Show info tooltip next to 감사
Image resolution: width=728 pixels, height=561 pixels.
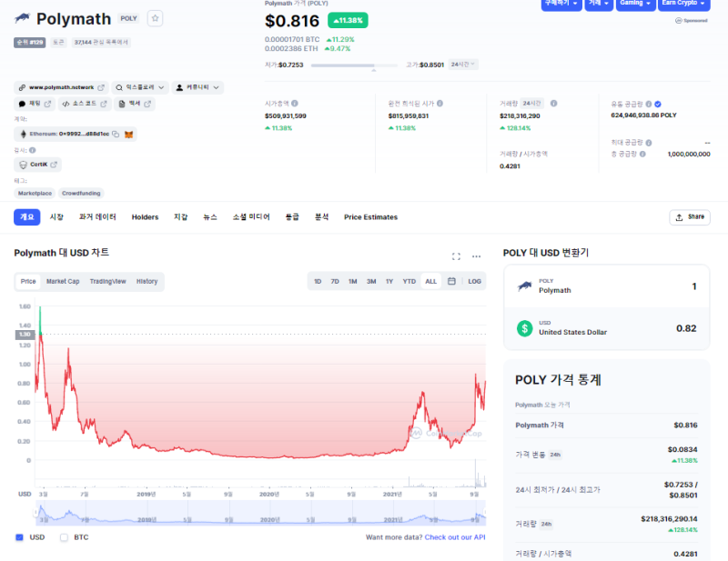(x=33, y=150)
